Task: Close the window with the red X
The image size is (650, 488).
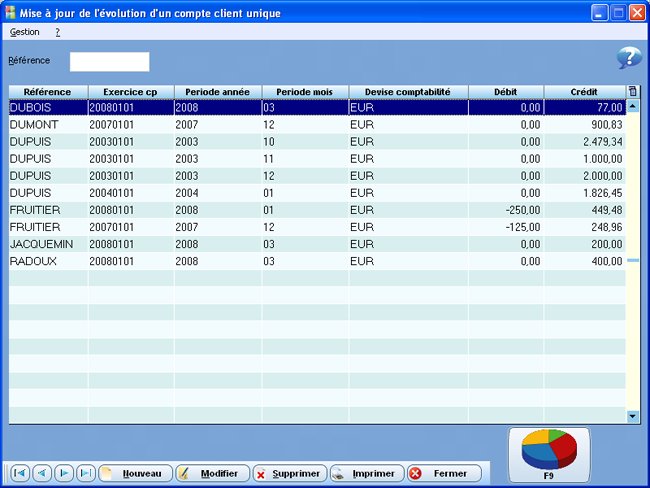Action: coord(637,13)
